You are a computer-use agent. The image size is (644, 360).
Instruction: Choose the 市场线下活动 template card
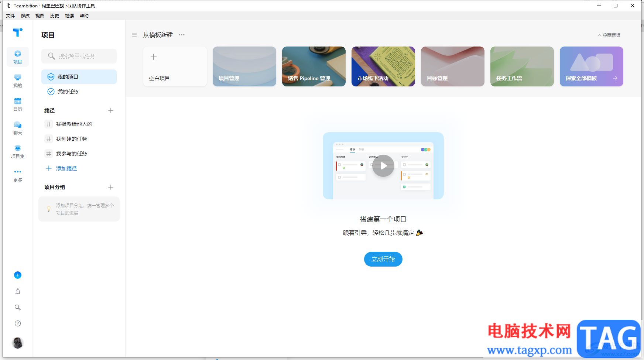pos(383,66)
